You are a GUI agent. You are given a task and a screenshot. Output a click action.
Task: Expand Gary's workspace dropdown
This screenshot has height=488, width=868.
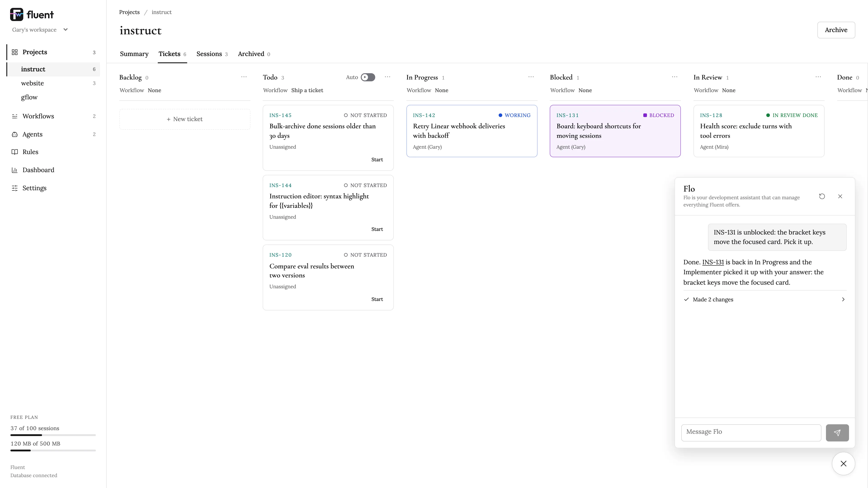(40, 30)
